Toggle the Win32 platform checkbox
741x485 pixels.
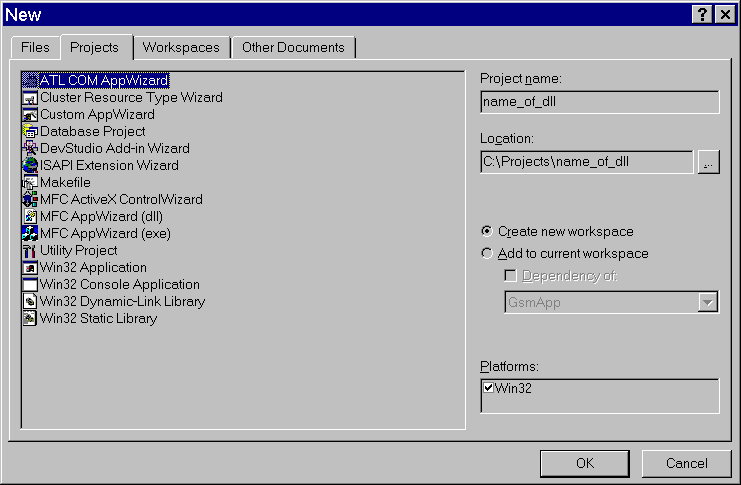488,388
